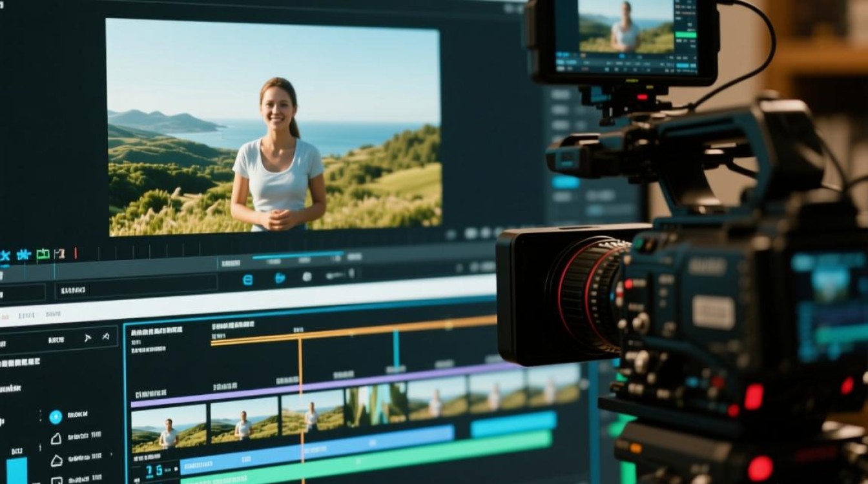
Task: Click the cyan progress bar under the preview
Action: pos(298,256)
